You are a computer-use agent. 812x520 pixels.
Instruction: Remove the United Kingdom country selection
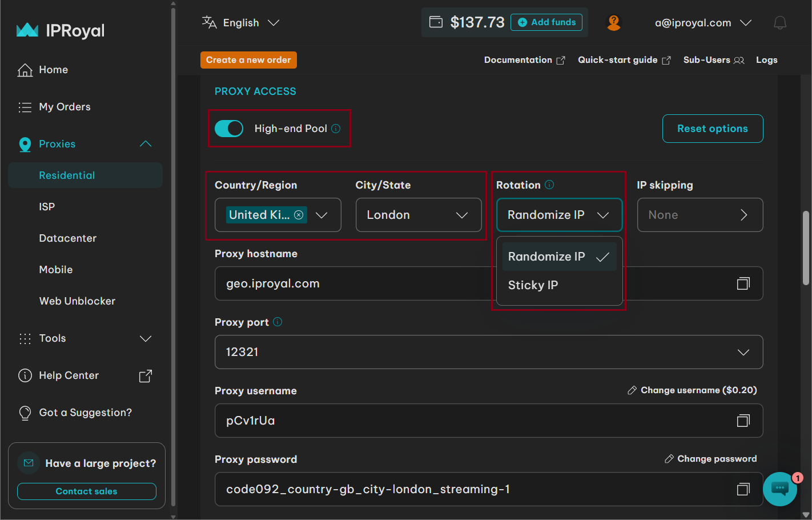pos(299,215)
